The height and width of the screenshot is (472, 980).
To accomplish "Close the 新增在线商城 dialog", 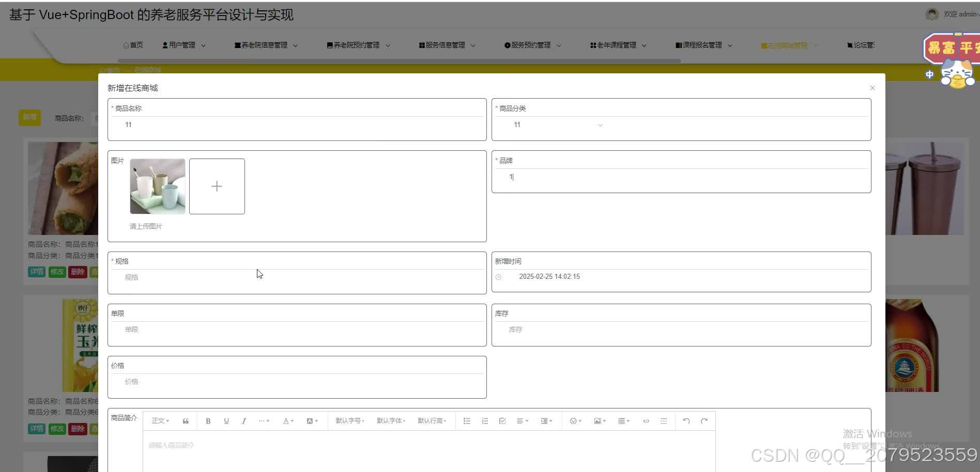I will point(872,88).
